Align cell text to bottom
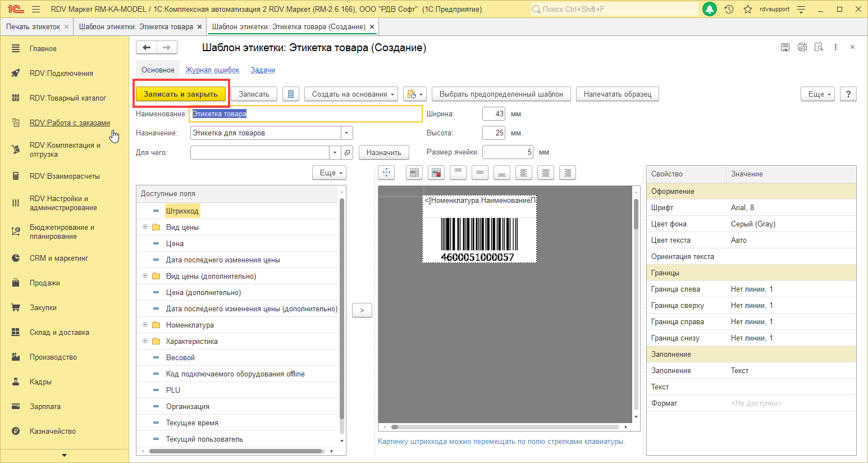 [502, 173]
